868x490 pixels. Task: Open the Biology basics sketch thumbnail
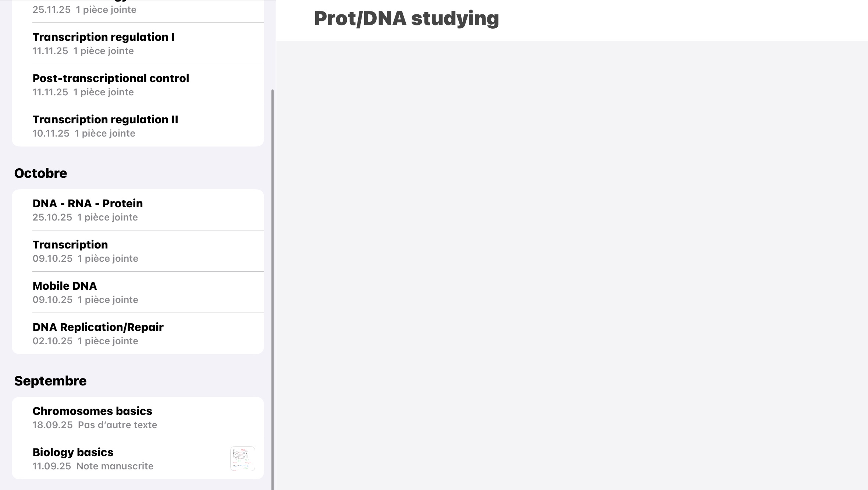point(242,458)
